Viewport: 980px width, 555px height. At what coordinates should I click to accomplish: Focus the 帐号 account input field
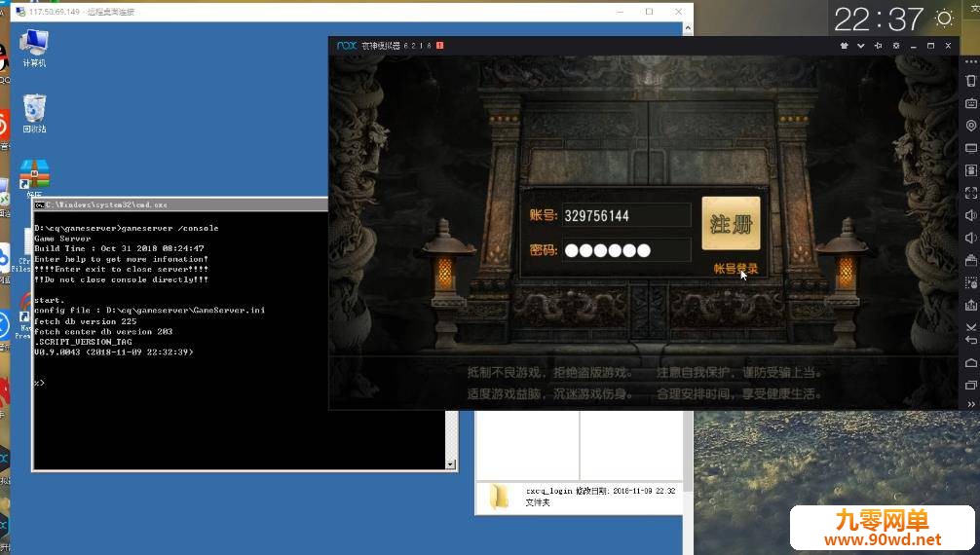(626, 215)
